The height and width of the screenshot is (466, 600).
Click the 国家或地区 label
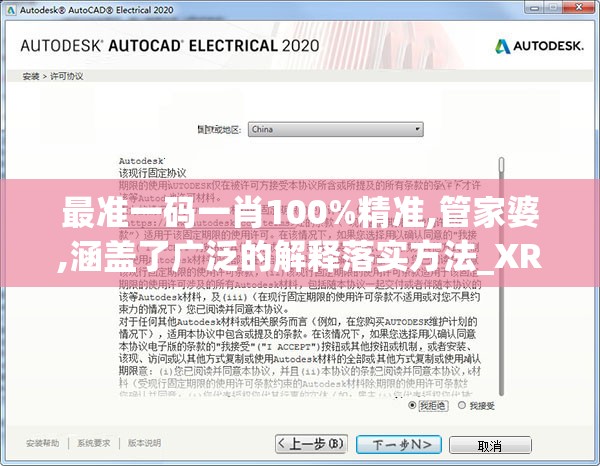click(x=219, y=130)
